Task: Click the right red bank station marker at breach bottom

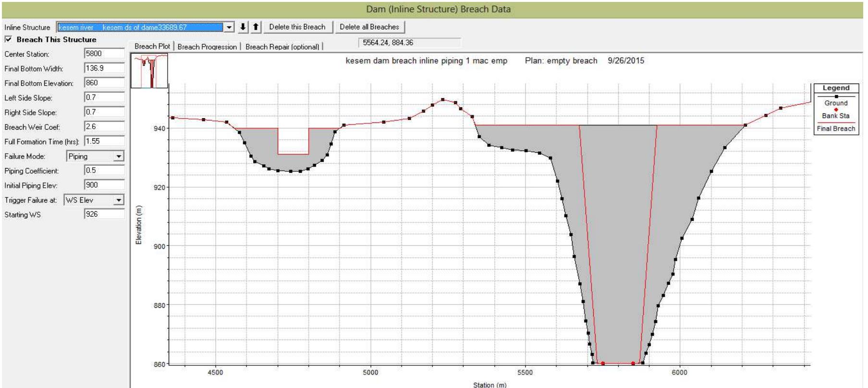Action: [x=633, y=364]
